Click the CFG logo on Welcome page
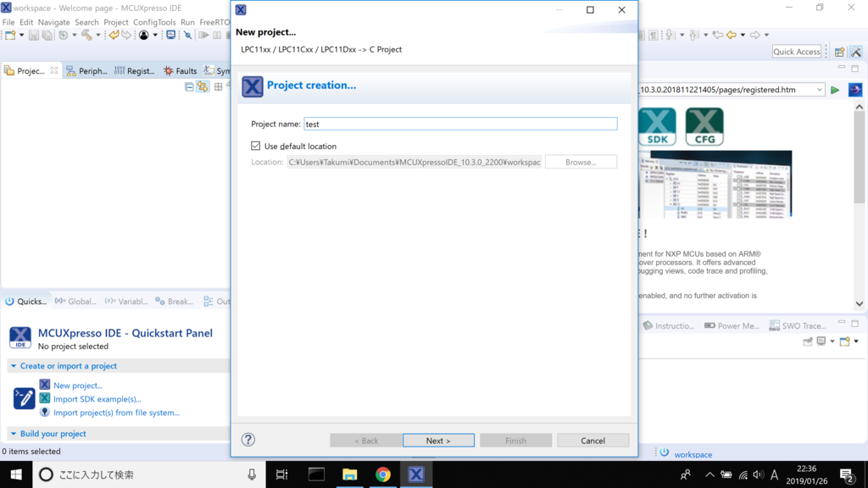 (x=704, y=127)
